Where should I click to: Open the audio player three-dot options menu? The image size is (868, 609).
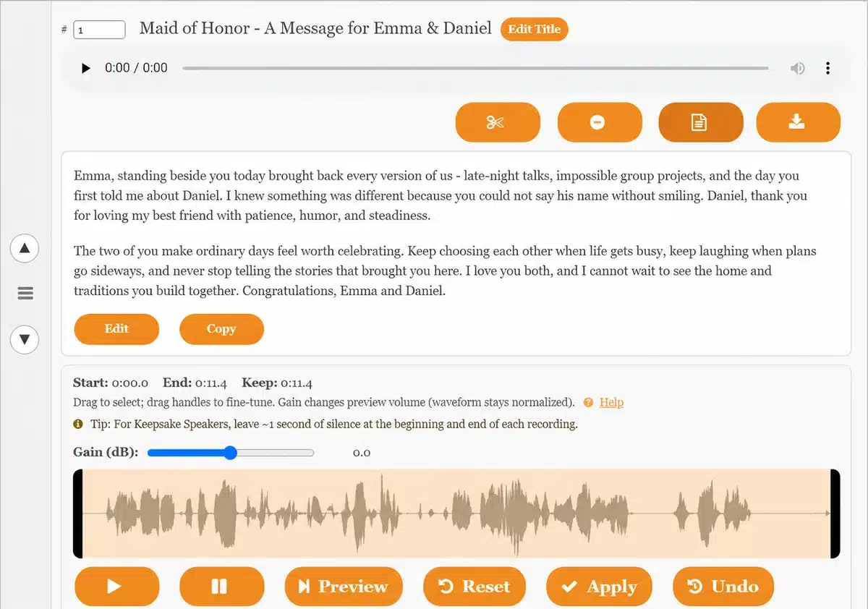tap(827, 68)
